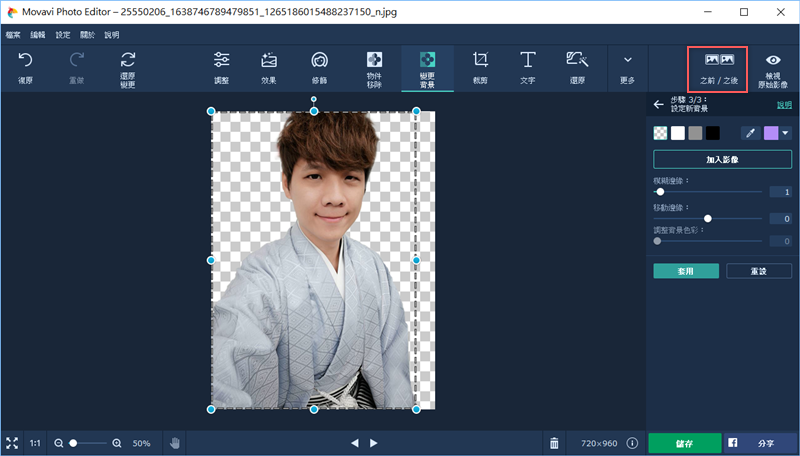Select the black background swatch
This screenshot has width=800, height=456.
(x=713, y=133)
